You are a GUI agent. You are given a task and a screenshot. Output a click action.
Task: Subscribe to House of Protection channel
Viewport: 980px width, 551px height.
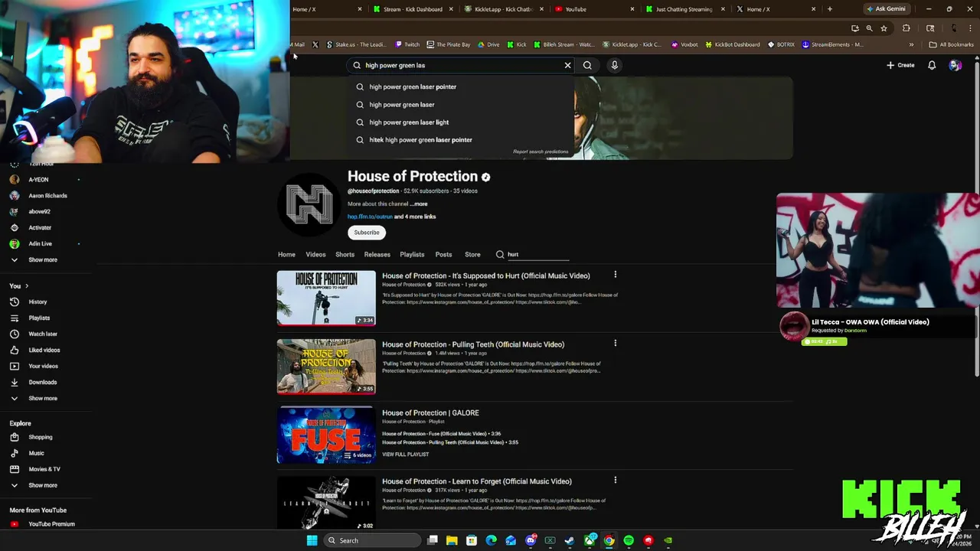coord(367,233)
